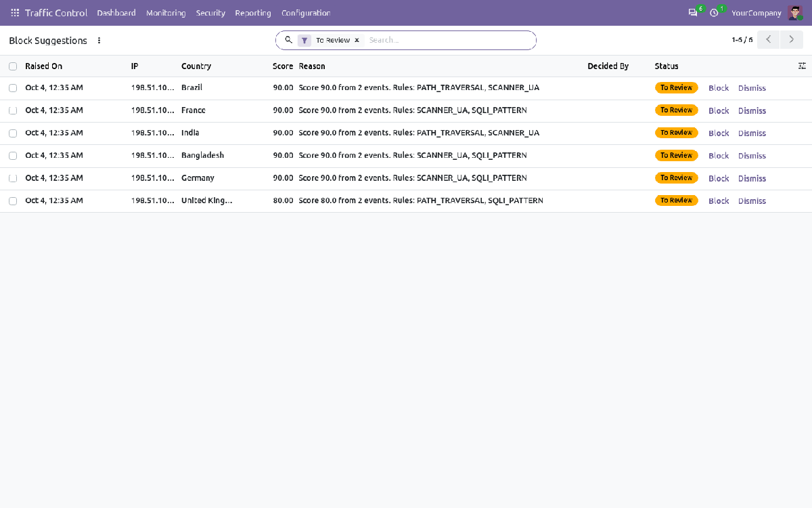Viewport: 812px width, 508px height.
Task: Open optional columns settings icon
Action: click(x=802, y=66)
